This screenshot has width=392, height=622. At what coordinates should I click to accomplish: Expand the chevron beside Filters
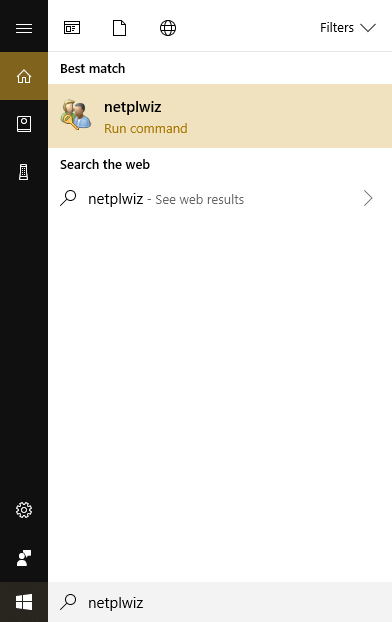pyautogui.click(x=368, y=28)
